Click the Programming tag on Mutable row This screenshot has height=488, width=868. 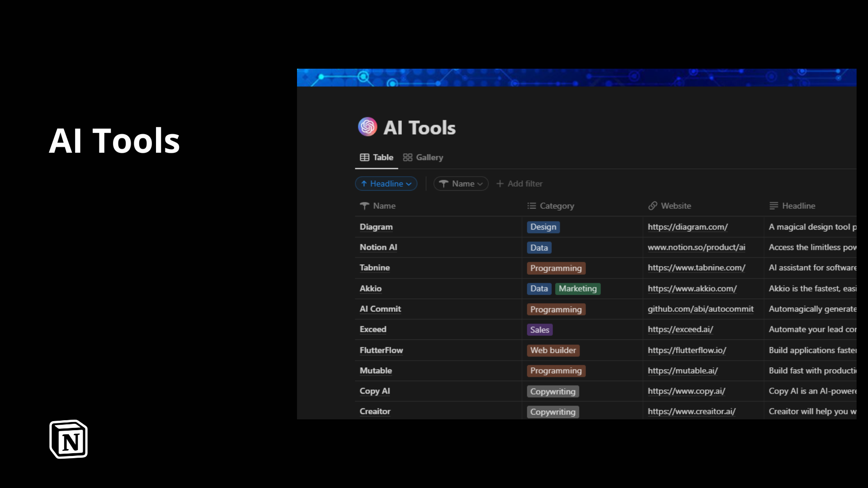[556, 371]
